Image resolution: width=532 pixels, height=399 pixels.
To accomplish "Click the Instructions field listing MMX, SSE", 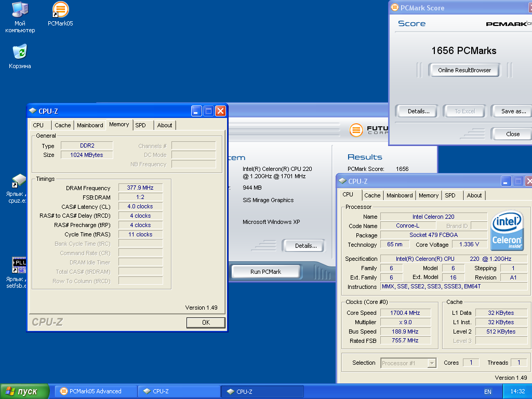I will point(454,286).
